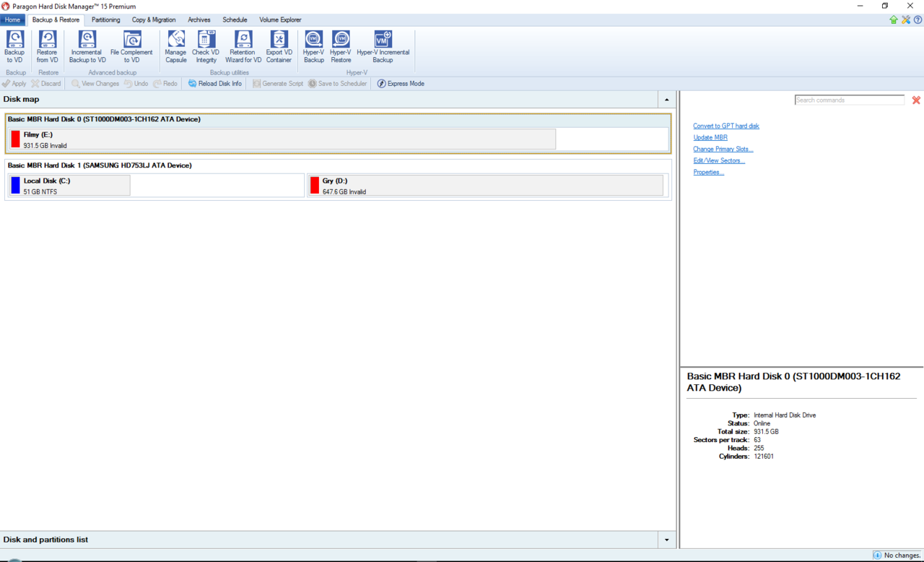Click the Cylinders value 121601

(764, 457)
